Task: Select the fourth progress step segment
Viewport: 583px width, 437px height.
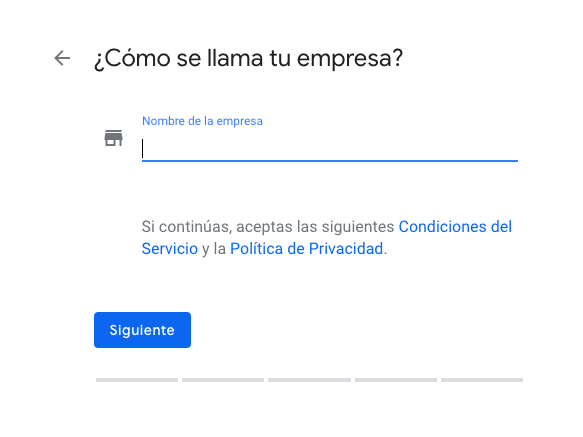Action: point(396,380)
